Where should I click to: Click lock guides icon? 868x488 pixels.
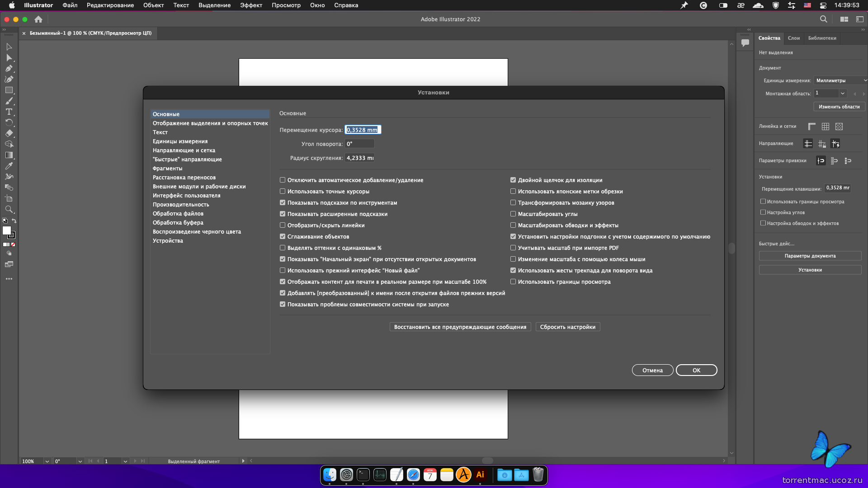[x=822, y=144]
